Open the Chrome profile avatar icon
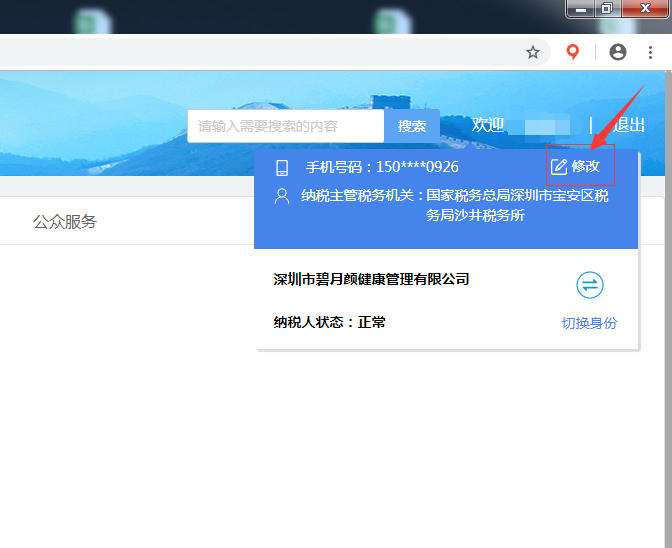This screenshot has width=672, height=548. [x=618, y=52]
